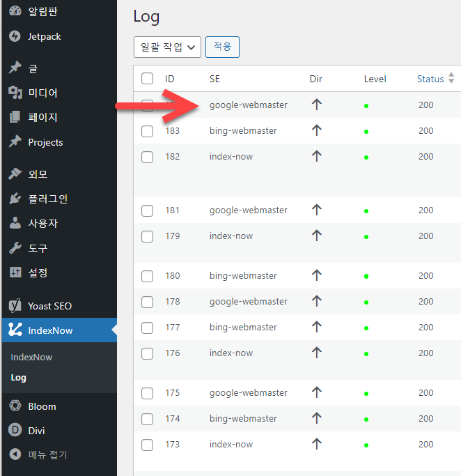Click the up arrow in row 181

pos(317,210)
